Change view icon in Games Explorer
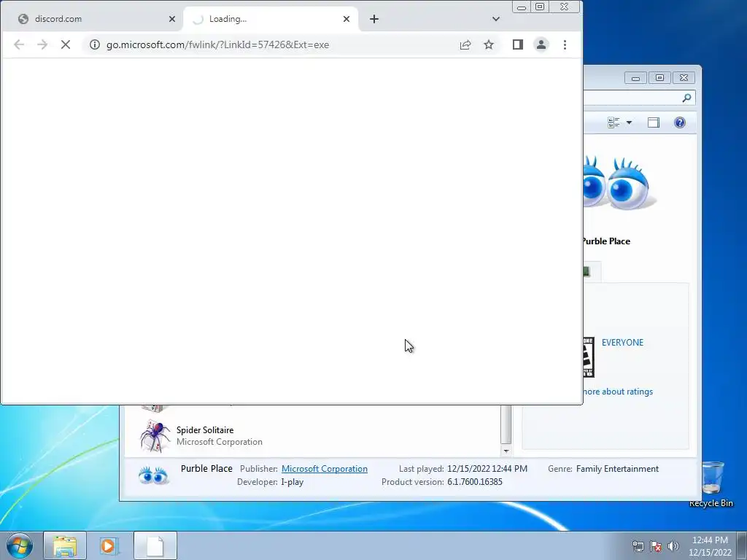Screen dimensions: 747x560 tap(614, 122)
